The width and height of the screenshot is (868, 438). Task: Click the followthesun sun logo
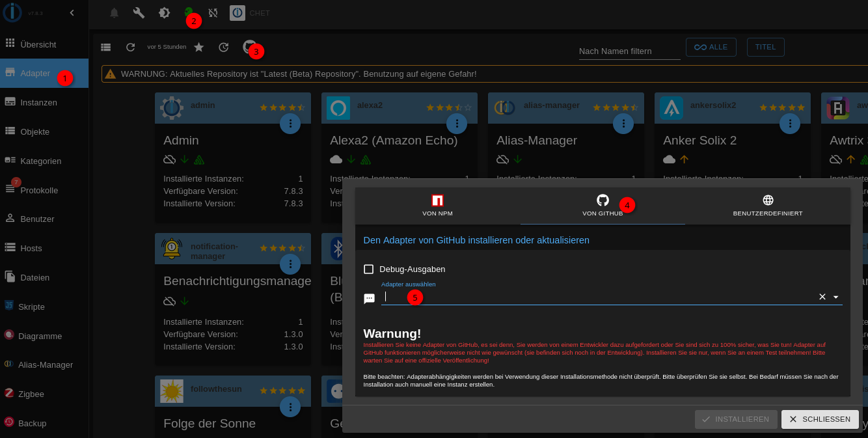[x=172, y=390]
